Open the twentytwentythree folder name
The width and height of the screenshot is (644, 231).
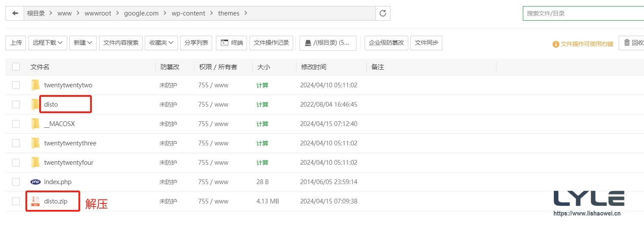[70, 143]
